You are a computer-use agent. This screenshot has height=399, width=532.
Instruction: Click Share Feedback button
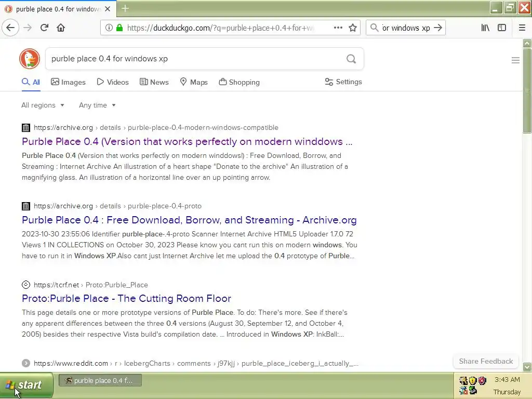[486, 361]
